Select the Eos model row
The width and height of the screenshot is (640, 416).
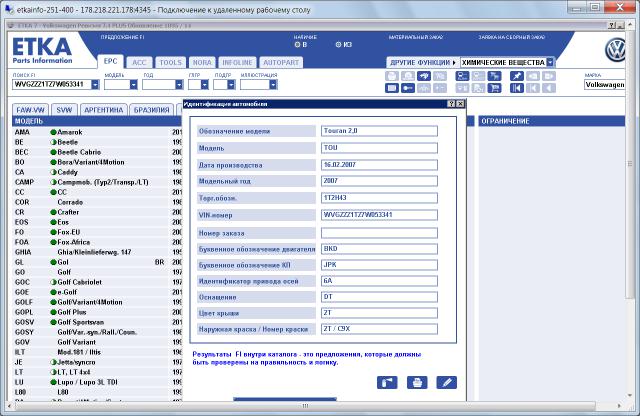(97, 222)
